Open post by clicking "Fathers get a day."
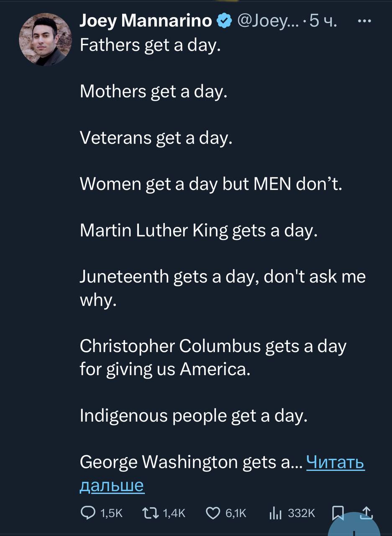 tap(150, 44)
